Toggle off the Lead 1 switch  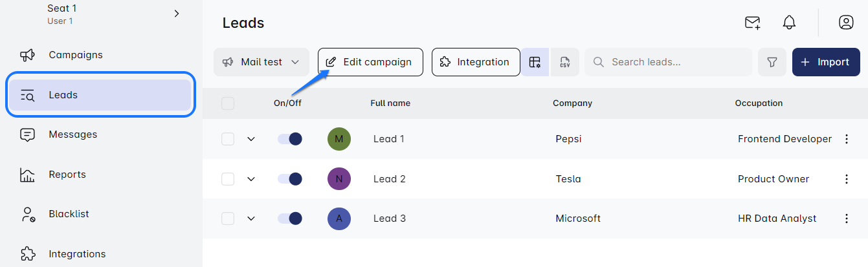click(x=289, y=139)
